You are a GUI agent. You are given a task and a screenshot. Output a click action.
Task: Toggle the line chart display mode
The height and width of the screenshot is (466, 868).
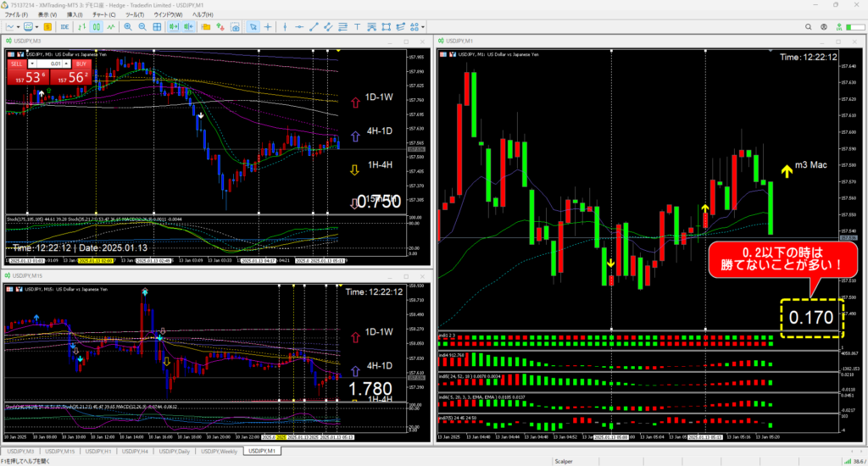coord(111,27)
